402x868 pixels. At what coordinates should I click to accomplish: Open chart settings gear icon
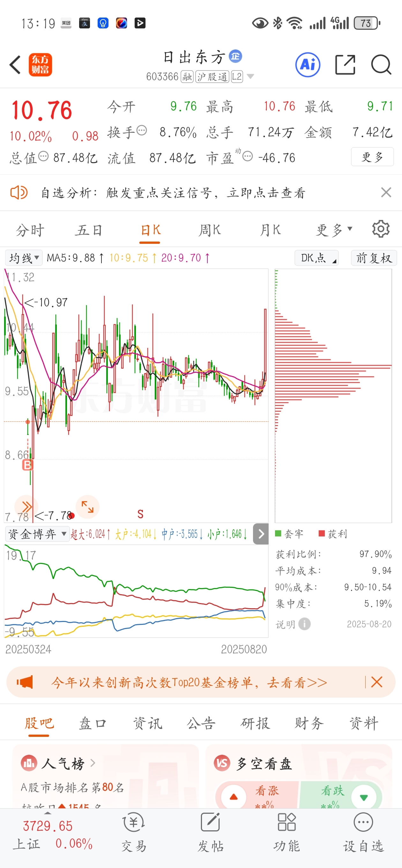click(x=381, y=229)
